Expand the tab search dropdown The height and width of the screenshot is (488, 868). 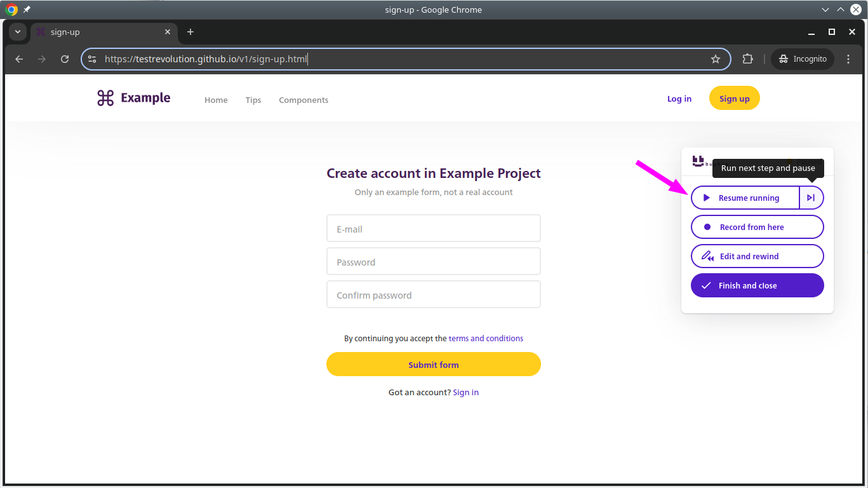[17, 32]
